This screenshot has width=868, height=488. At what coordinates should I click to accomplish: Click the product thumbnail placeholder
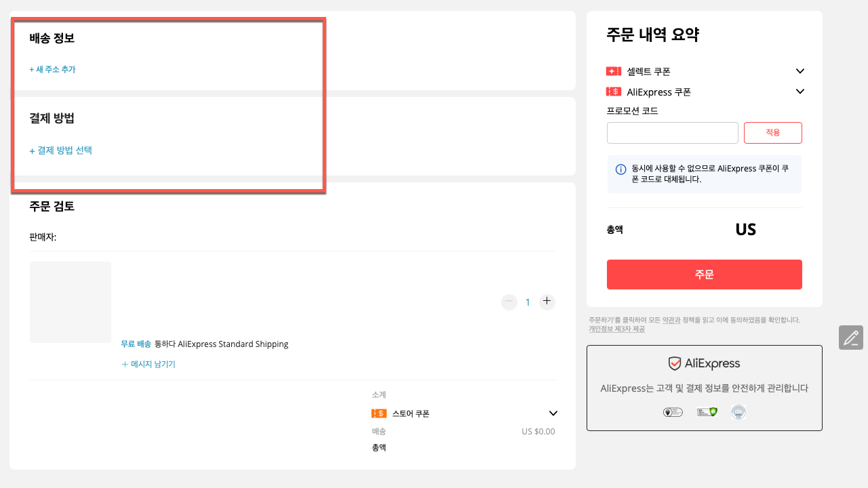(71, 302)
